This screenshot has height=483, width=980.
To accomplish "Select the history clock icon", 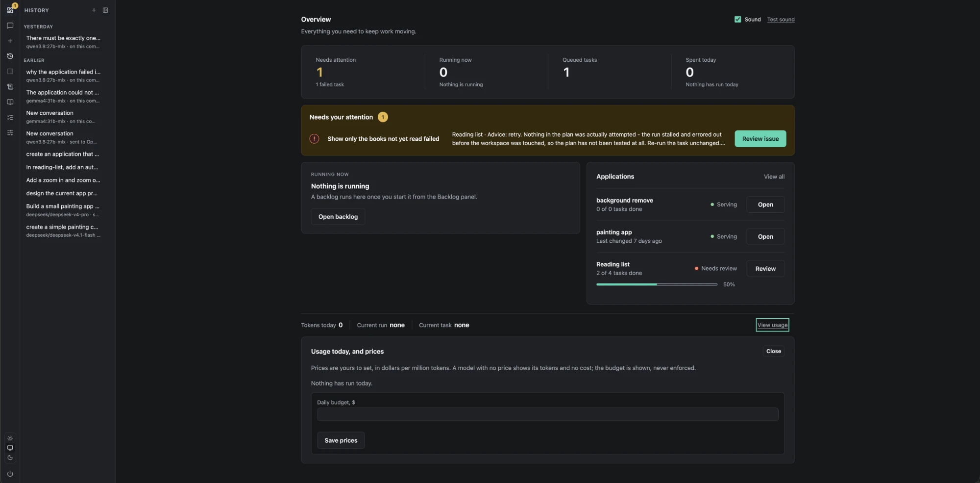I will tap(10, 56).
